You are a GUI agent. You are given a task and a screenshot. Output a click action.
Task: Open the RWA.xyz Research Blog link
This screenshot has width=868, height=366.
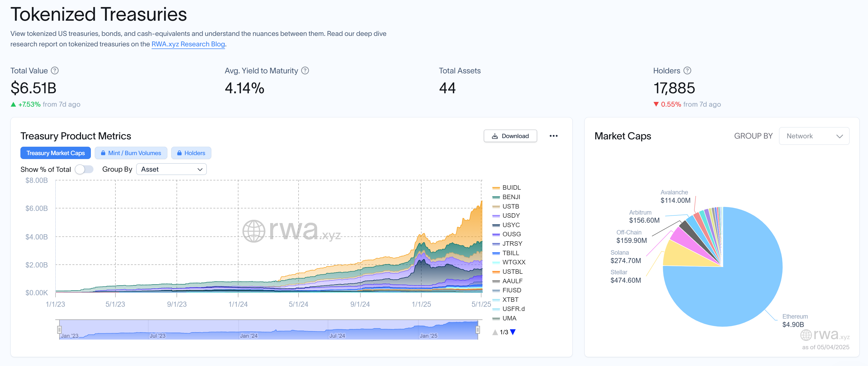188,44
